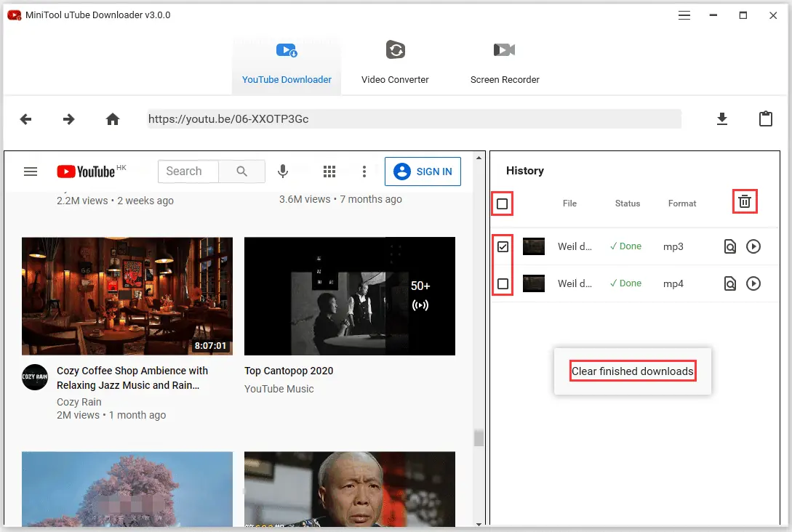Go forward with the right arrow
Viewport: 792px width, 532px height.
(68, 119)
